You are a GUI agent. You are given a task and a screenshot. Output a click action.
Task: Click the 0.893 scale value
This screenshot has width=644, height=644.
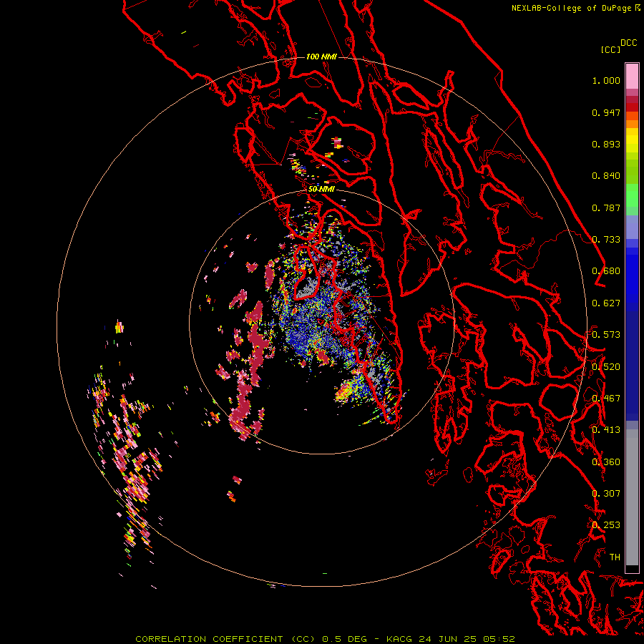click(606, 144)
